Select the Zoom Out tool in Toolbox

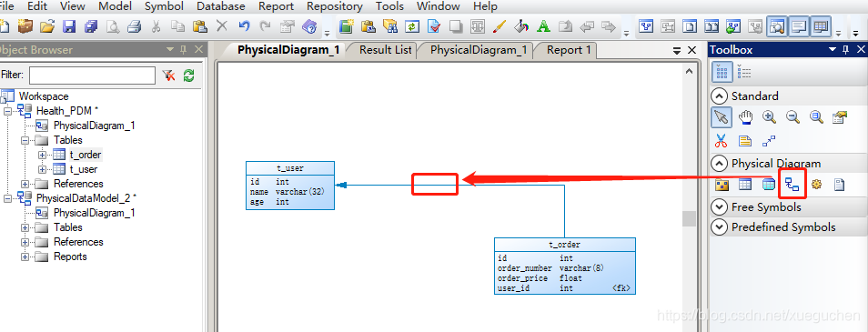(792, 116)
